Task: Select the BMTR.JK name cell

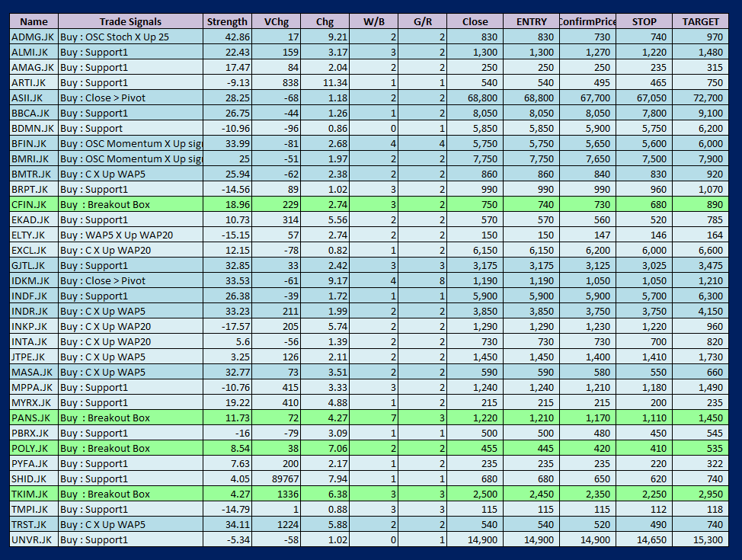Action: [x=34, y=174]
